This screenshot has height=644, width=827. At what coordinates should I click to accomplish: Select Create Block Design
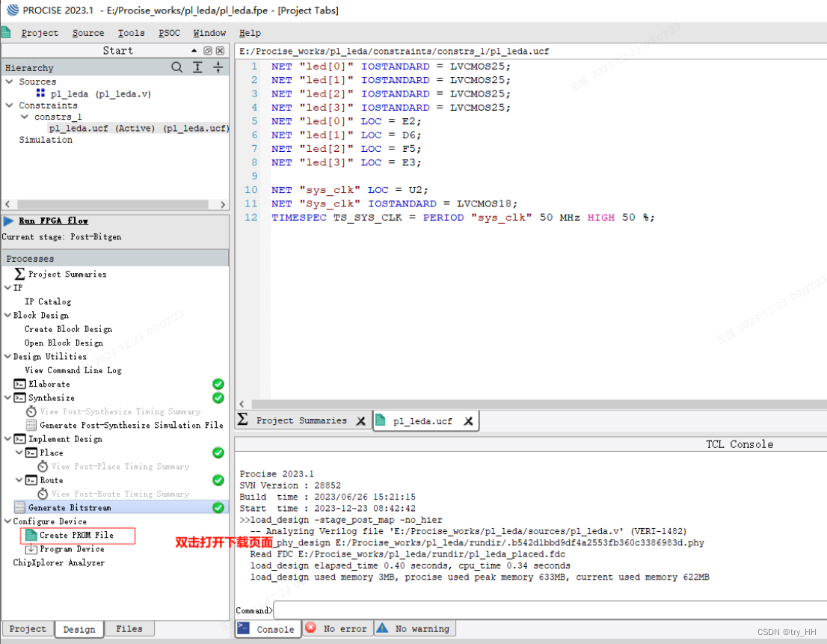pyautogui.click(x=68, y=328)
